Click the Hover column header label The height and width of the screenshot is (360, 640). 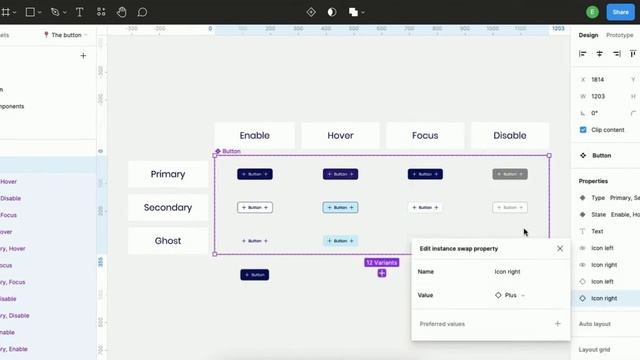(340, 136)
